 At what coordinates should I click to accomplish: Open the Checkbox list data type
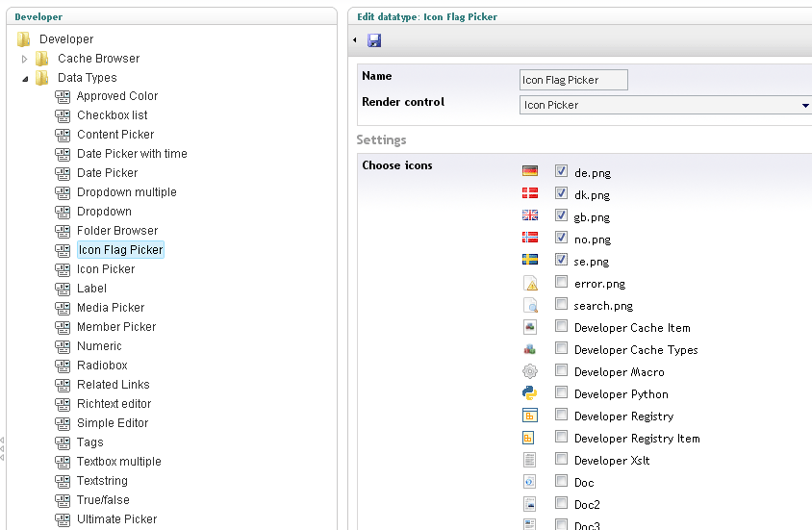point(113,115)
